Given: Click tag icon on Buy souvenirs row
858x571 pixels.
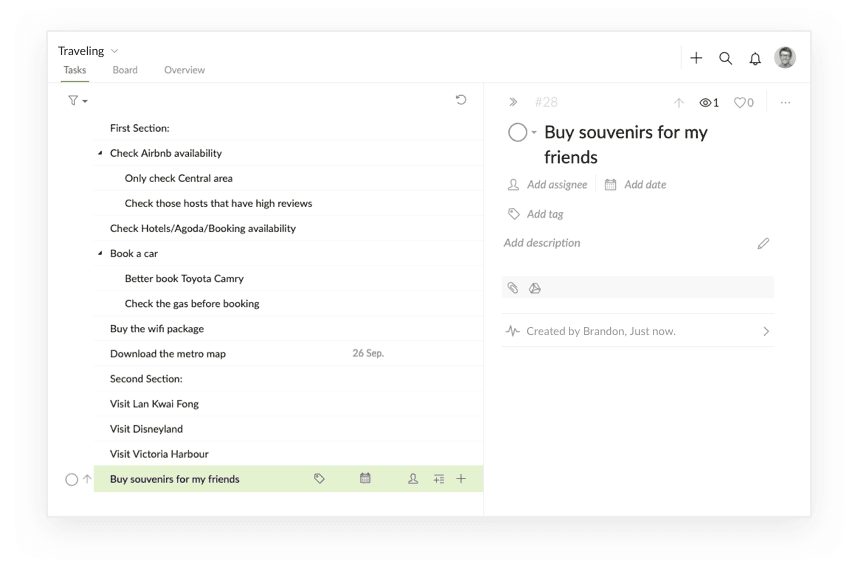Looking at the screenshot, I should (319, 479).
